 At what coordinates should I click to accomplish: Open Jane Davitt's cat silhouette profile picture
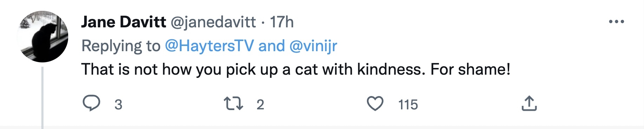[43, 36]
